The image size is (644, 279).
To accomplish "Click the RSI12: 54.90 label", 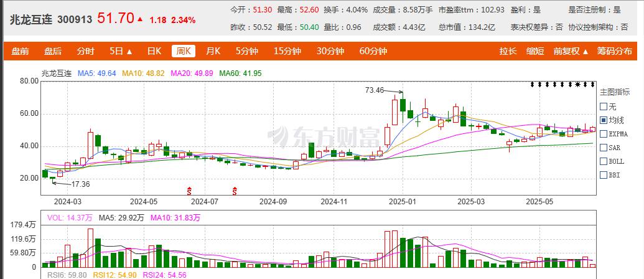I will click(114, 275).
